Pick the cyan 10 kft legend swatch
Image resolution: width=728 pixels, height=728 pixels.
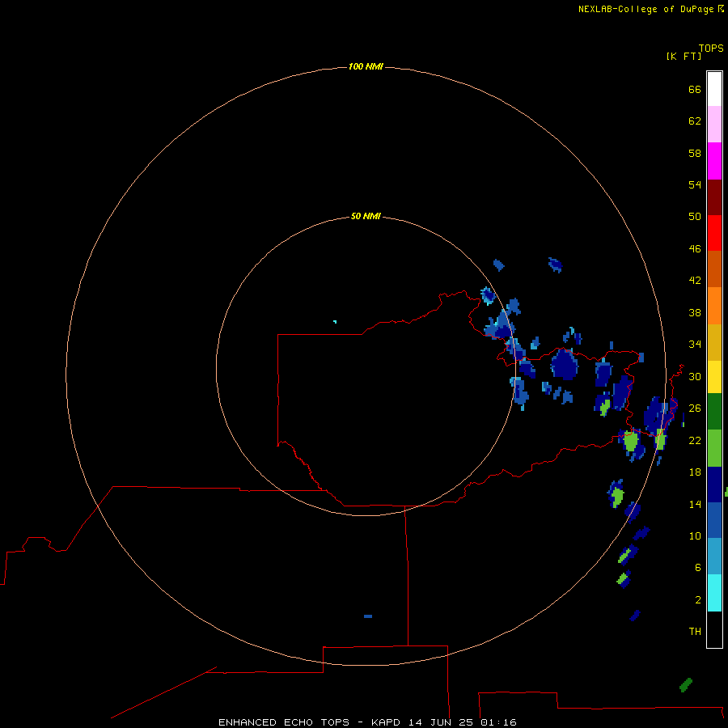[714, 593]
